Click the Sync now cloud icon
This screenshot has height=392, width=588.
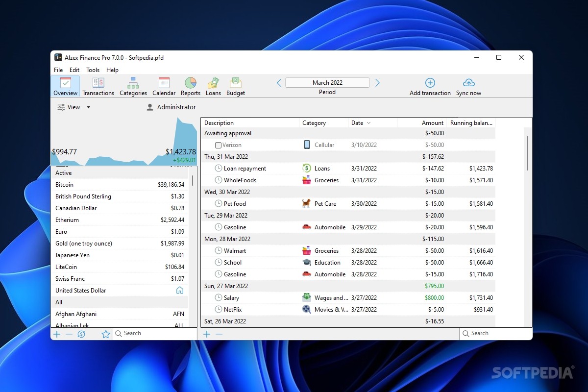pos(468,82)
